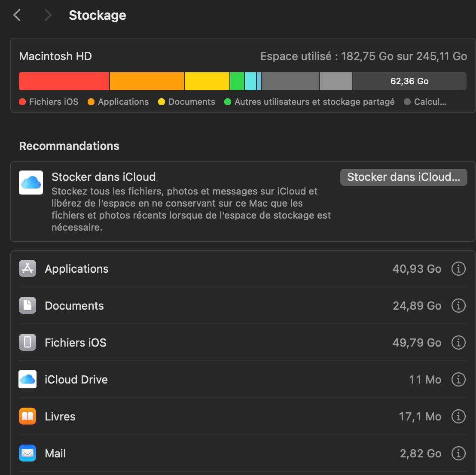Click the 62,36 Go free space segment
The height and width of the screenshot is (475, 476).
tap(409, 81)
